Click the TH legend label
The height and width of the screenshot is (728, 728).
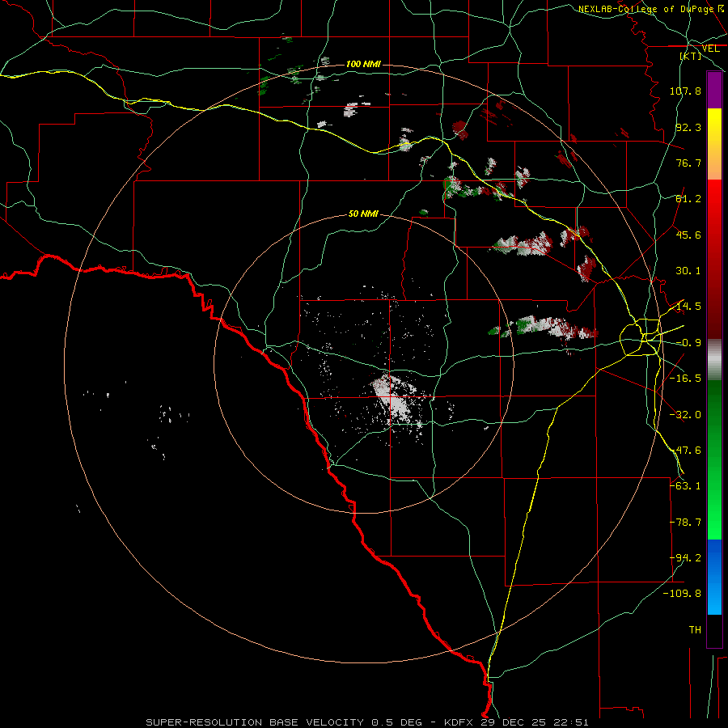695,630
